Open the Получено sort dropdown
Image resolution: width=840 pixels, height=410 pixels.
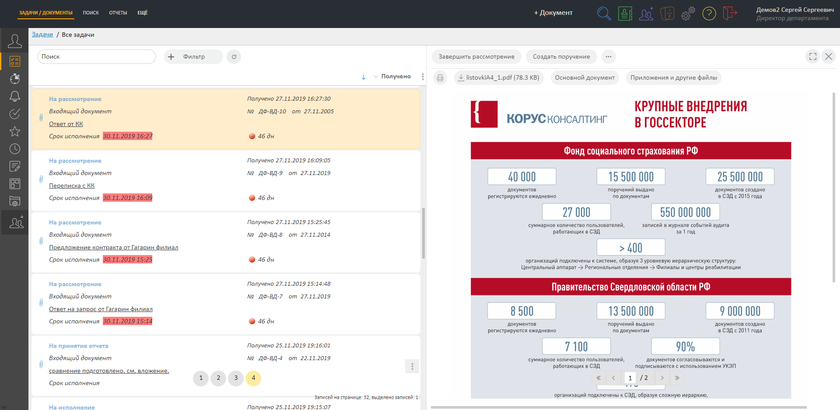[x=392, y=77]
